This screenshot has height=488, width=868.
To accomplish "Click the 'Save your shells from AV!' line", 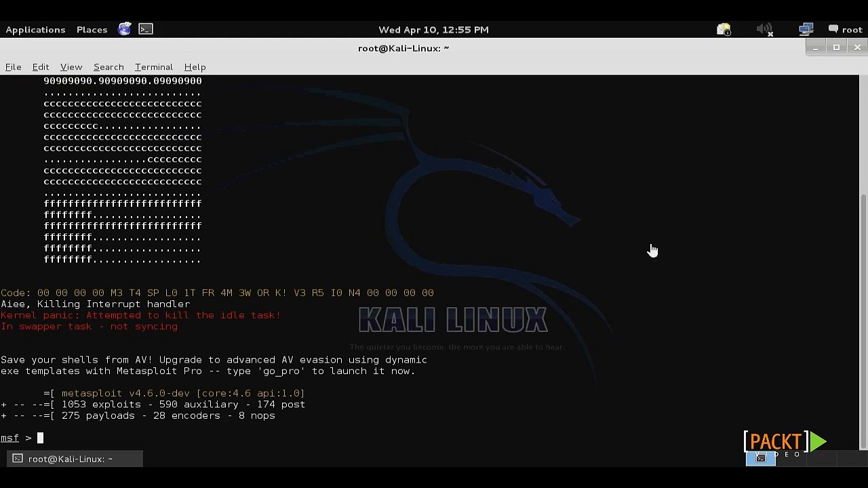I will pyautogui.click(x=214, y=360).
